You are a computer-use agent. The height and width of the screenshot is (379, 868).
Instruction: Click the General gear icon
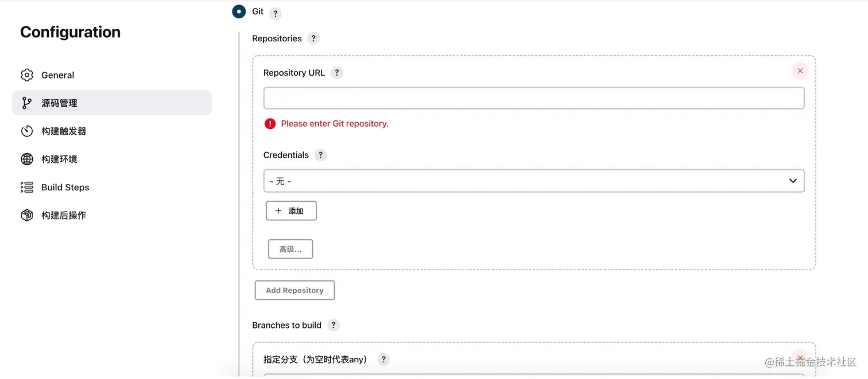click(27, 75)
